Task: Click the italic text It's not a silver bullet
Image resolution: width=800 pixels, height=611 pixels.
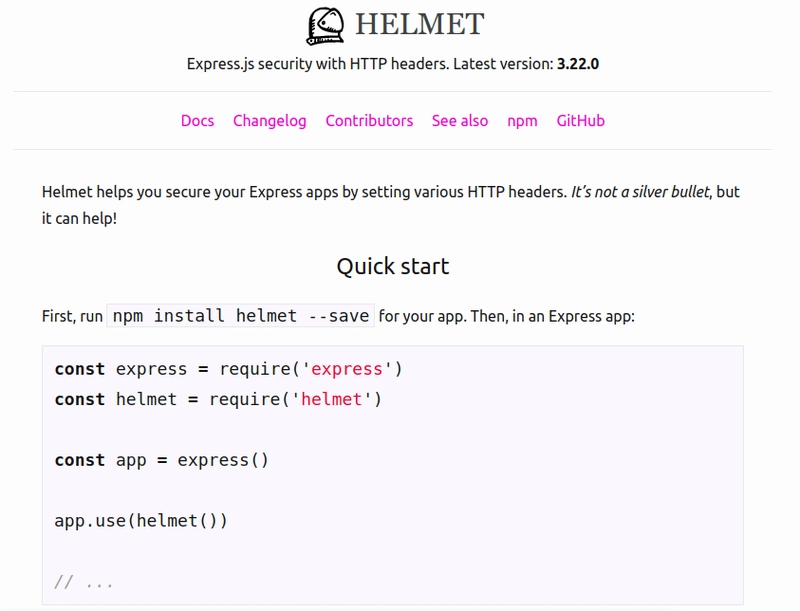Action: tap(640, 192)
